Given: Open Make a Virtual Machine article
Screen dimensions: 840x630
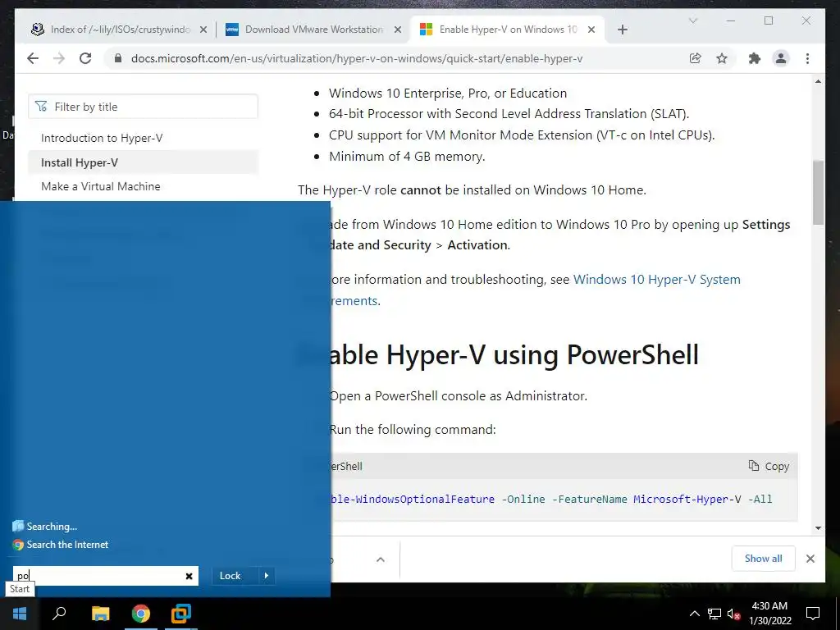Looking at the screenshot, I should [x=101, y=186].
